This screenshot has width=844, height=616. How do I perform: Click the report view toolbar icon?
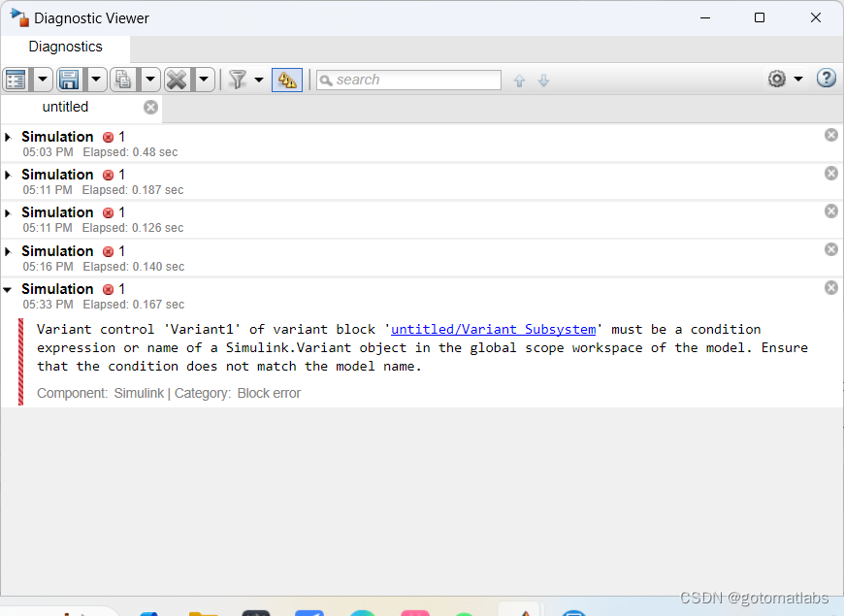pyautogui.click(x=16, y=81)
